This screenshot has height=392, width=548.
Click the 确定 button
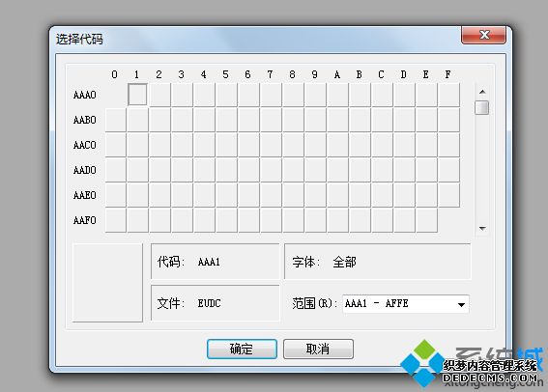[242, 349]
